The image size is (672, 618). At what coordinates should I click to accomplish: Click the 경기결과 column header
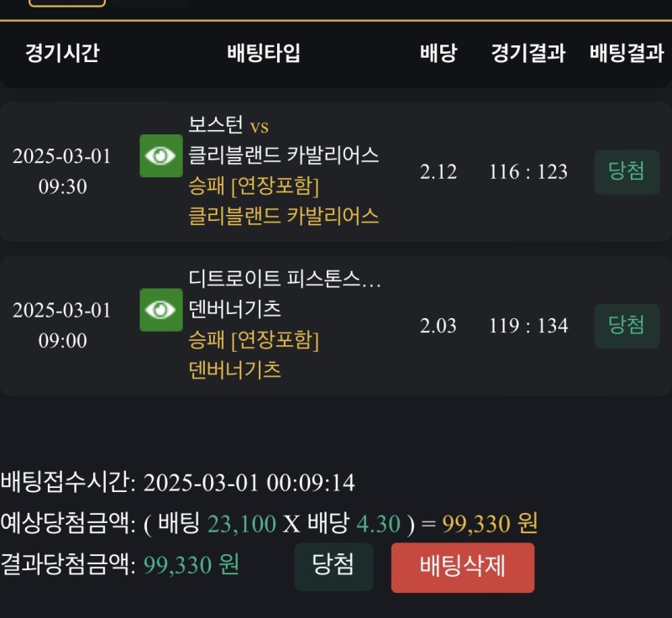click(x=528, y=54)
